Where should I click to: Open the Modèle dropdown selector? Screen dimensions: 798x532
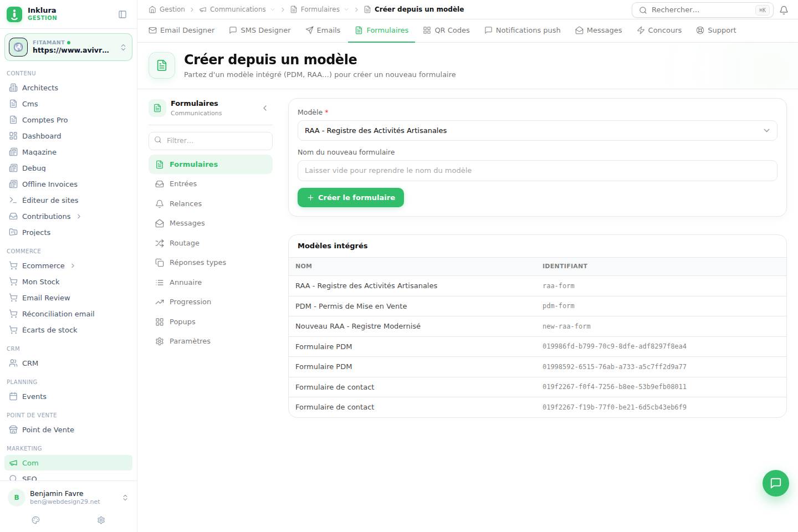pyautogui.click(x=537, y=131)
